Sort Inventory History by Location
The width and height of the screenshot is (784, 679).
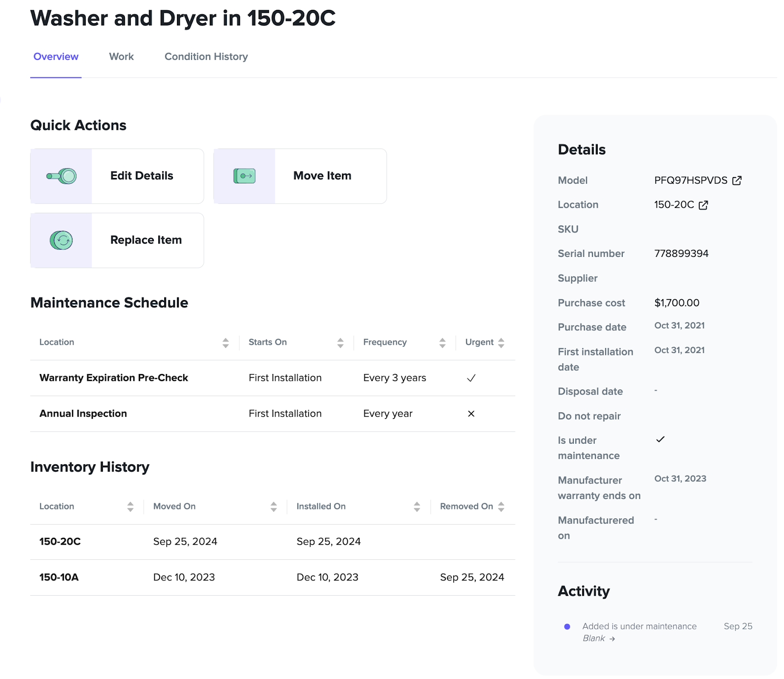pyautogui.click(x=130, y=507)
